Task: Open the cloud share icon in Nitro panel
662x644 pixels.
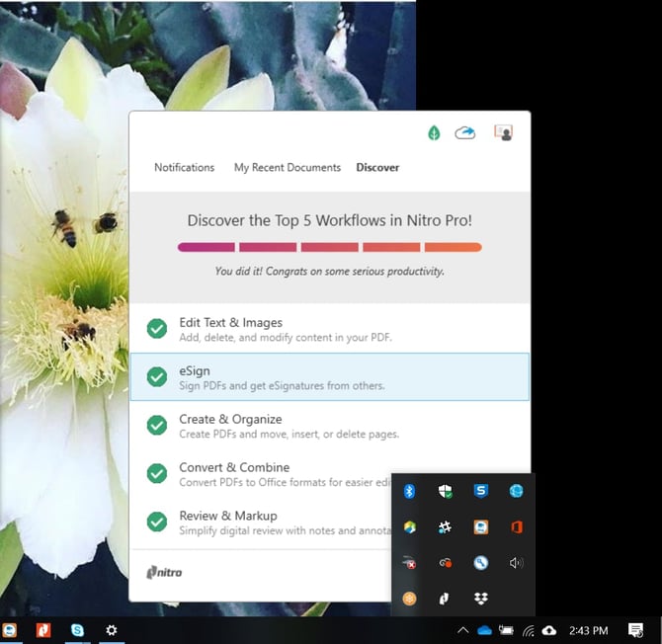Action: point(465,133)
